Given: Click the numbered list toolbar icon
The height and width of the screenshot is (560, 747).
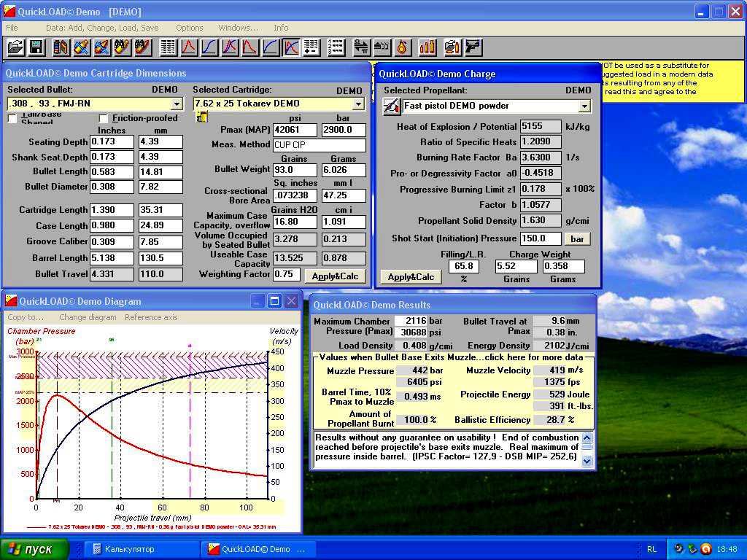Looking at the screenshot, I should [x=336, y=47].
